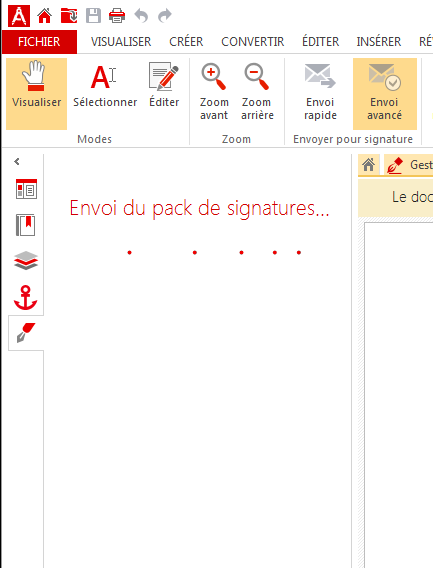
Task: Open the page thumbnails panel icon
Action: pyautogui.click(x=26, y=189)
